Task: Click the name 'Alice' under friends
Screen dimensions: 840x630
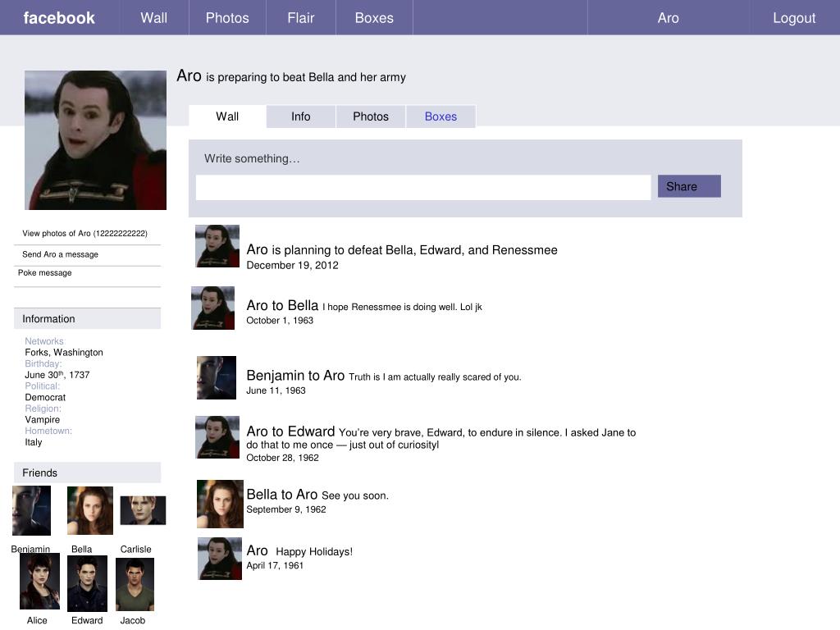Action: [x=37, y=620]
